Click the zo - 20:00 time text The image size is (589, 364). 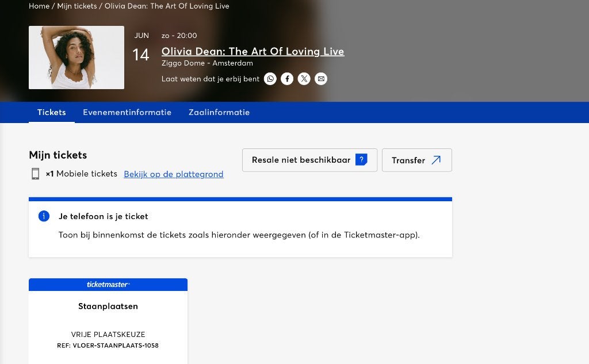179,36
